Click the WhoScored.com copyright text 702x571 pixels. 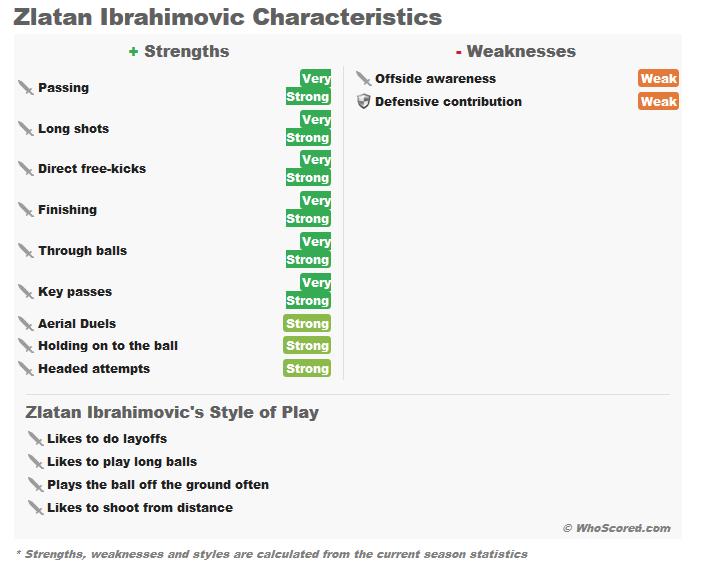(616, 528)
